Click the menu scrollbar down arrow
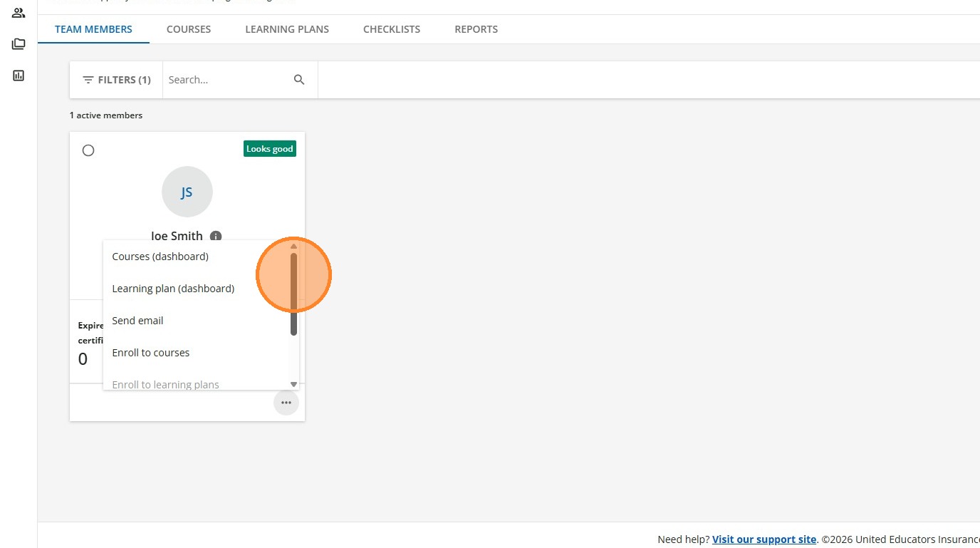980x548 pixels. pos(293,384)
